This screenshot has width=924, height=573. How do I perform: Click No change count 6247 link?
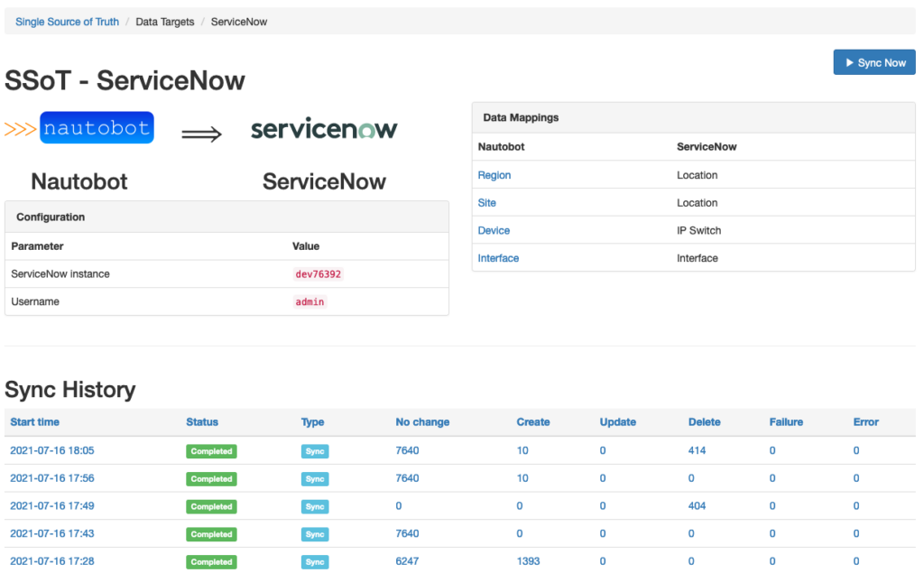(x=407, y=561)
